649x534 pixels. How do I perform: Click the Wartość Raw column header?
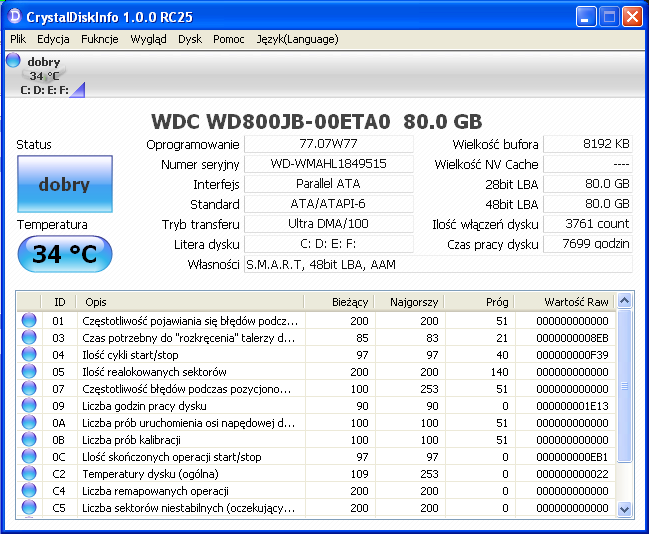tap(565, 302)
